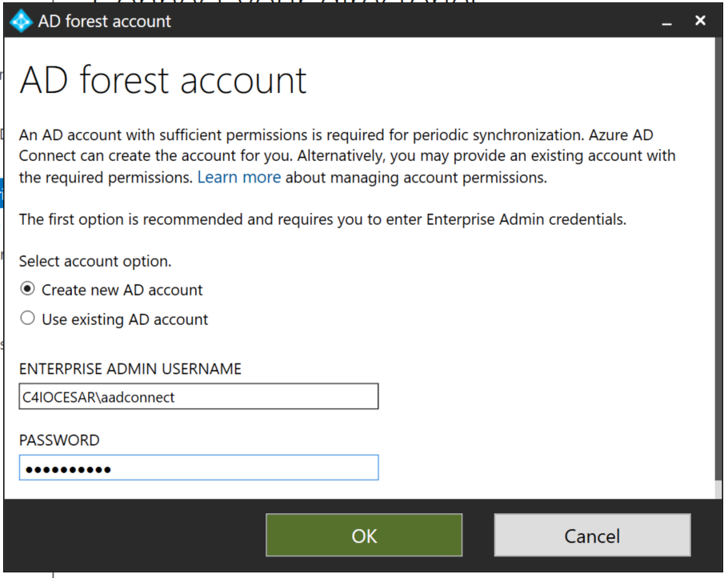
Task: Click the dialog's vertical scrollbar
Action: pyautogui.click(x=716, y=264)
